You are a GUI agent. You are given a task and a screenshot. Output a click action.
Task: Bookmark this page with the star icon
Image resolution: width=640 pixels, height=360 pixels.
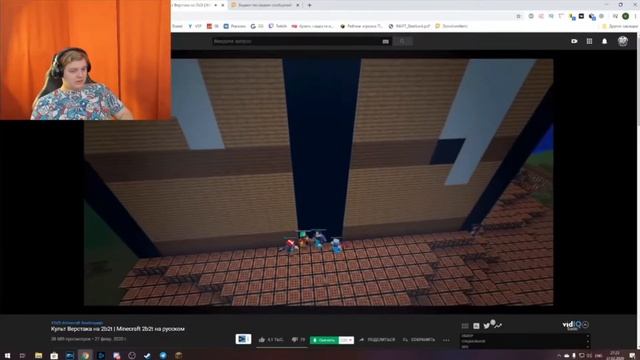(x=519, y=16)
